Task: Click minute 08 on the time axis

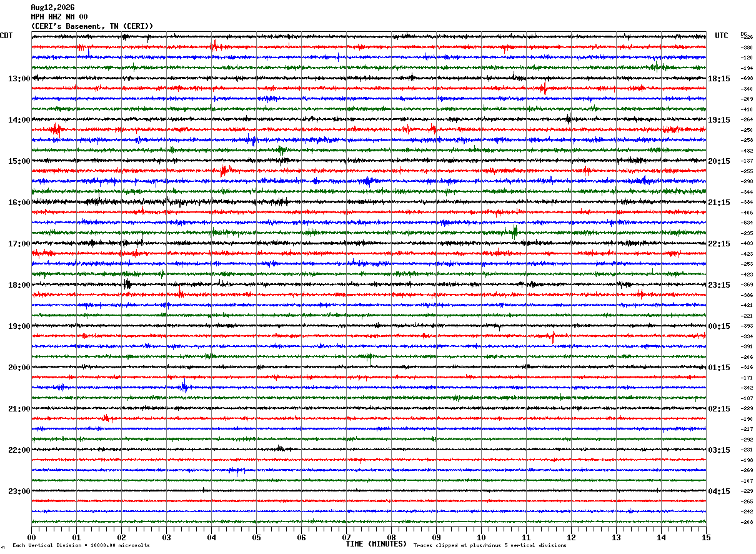Action: tap(391, 537)
